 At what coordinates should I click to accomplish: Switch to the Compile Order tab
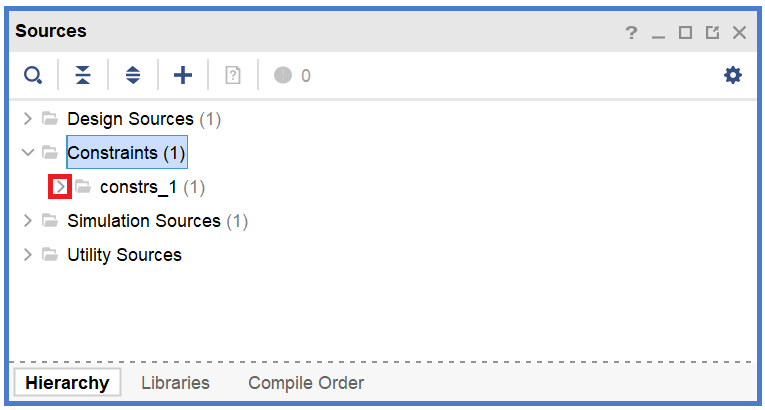point(306,383)
